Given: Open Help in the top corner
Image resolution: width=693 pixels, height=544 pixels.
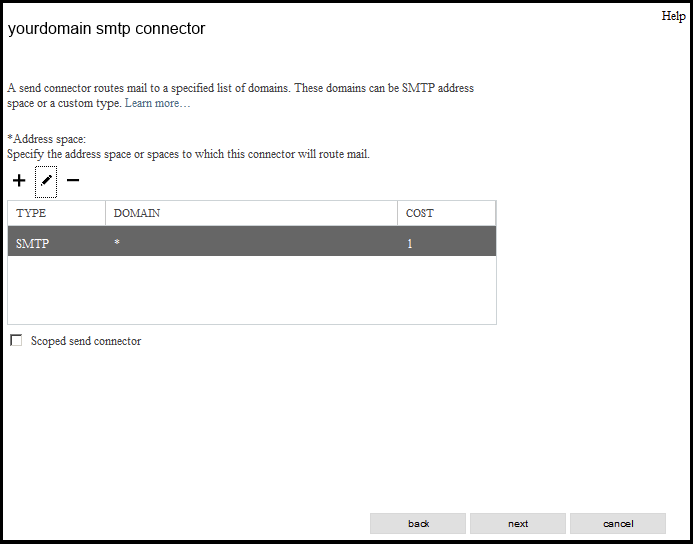Looking at the screenshot, I should 673,16.
